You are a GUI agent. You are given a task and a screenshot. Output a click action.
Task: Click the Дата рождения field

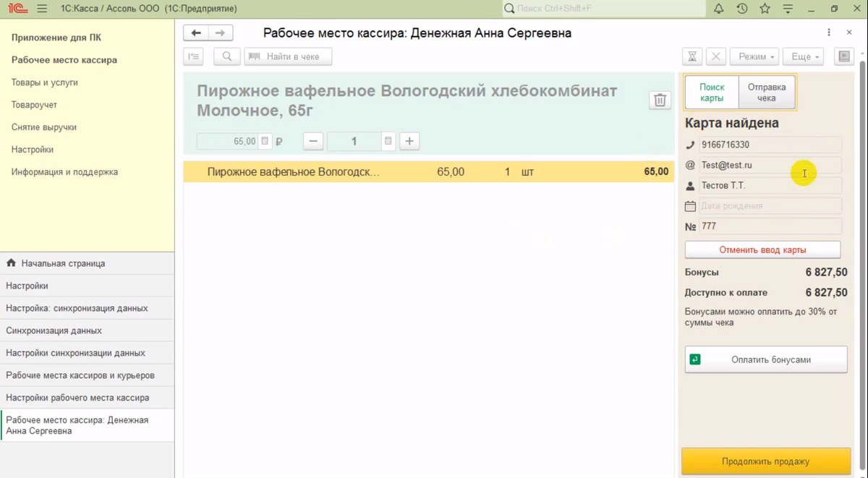(770, 206)
